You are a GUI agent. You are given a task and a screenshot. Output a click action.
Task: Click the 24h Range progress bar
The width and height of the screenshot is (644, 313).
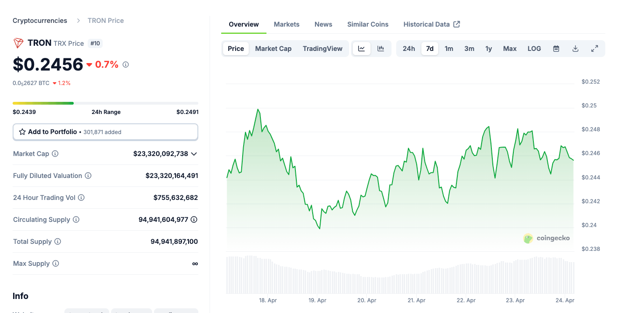click(105, 103)
